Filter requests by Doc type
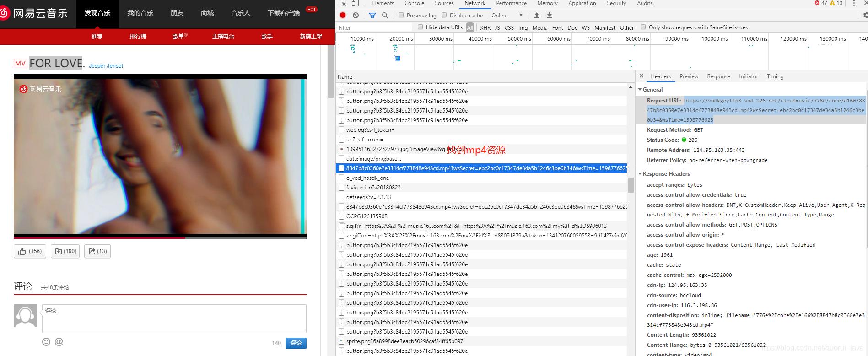This screenshot has width=868, height=356. coord(572,27)
